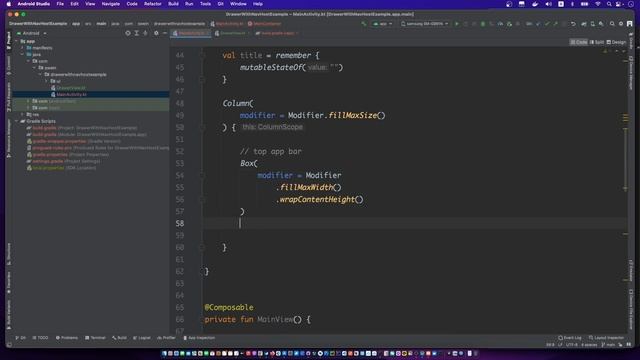640x360 pixels.
Task: Collapse the 'app' module tree node
Action: (17, 41)
